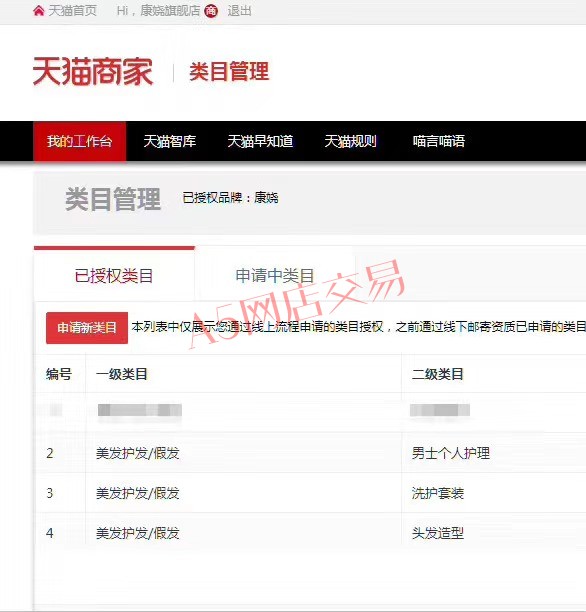
Task: Select row 3 洗护套装 category
Action: [x=438, y=493]
